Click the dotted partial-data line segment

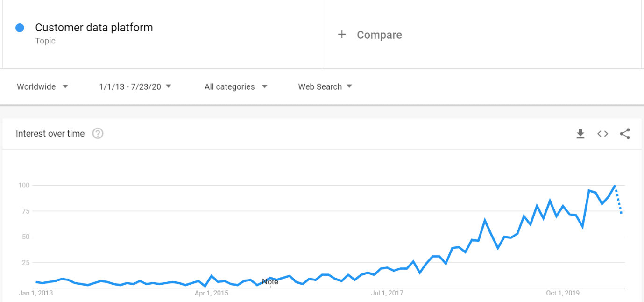(619, 200)
